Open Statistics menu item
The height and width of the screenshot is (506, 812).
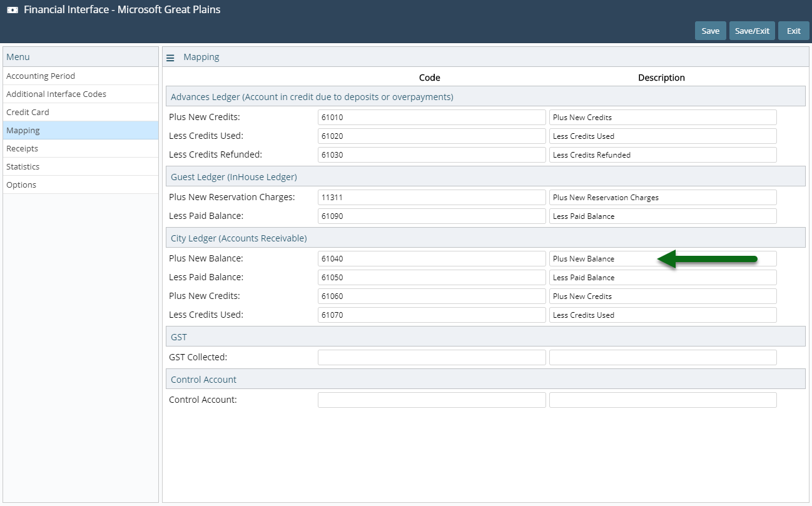[81, 166]
